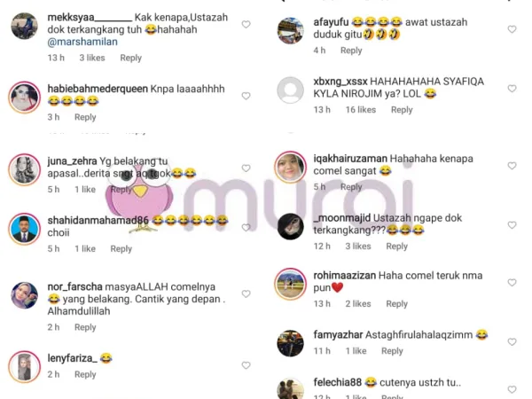Reply to mekksyaa's comment

coord(130,58)
